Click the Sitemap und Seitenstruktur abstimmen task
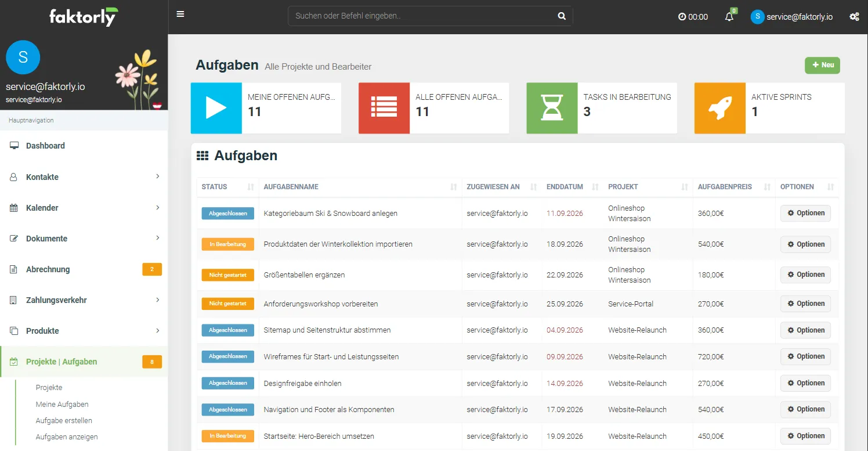 pos(327,330)
